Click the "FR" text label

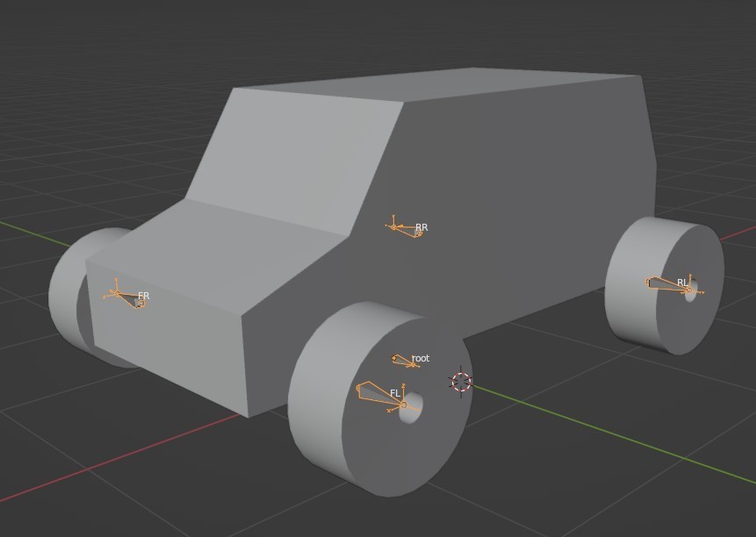pyautogui.click(x=144, y=296)
